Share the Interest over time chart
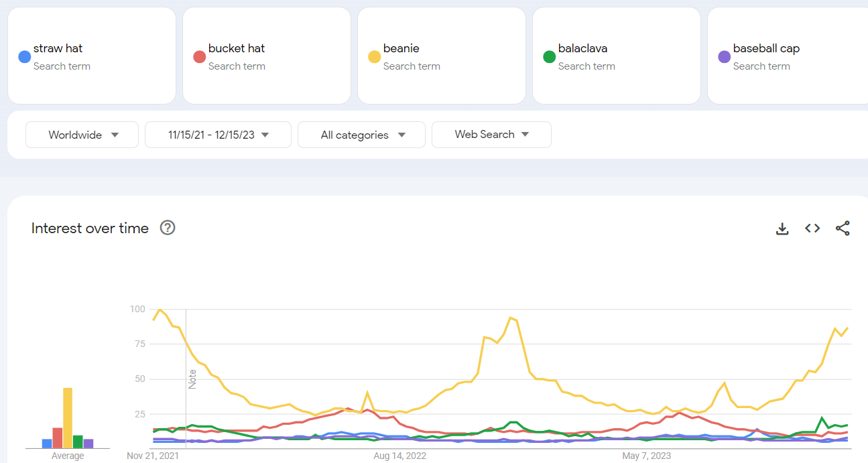 click(x=843, y=228)
